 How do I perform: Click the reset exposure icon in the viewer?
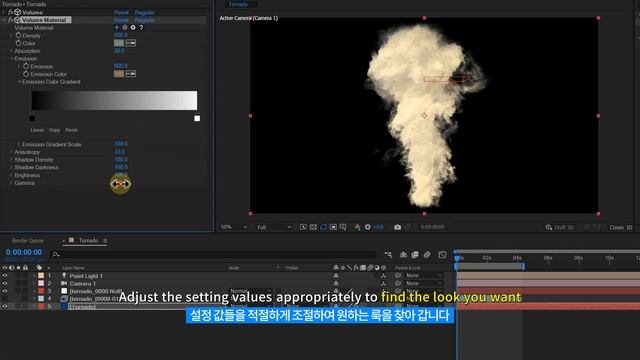click(367, 227)
